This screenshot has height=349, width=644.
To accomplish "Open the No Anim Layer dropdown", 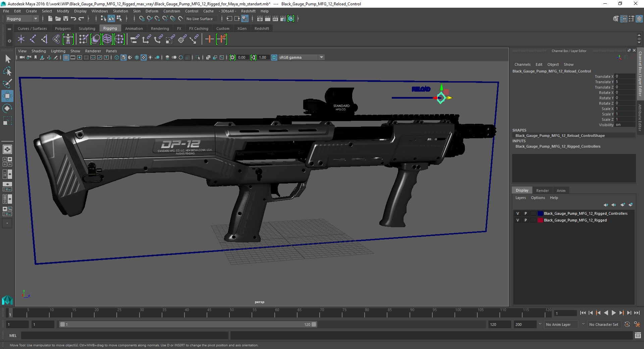I will (561, 325).
